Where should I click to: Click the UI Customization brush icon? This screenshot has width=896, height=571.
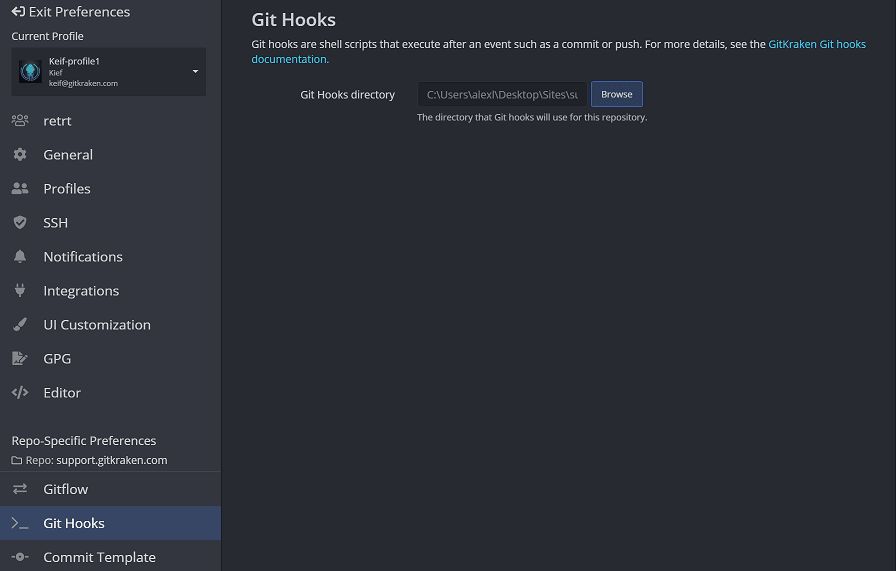[20, 325]
